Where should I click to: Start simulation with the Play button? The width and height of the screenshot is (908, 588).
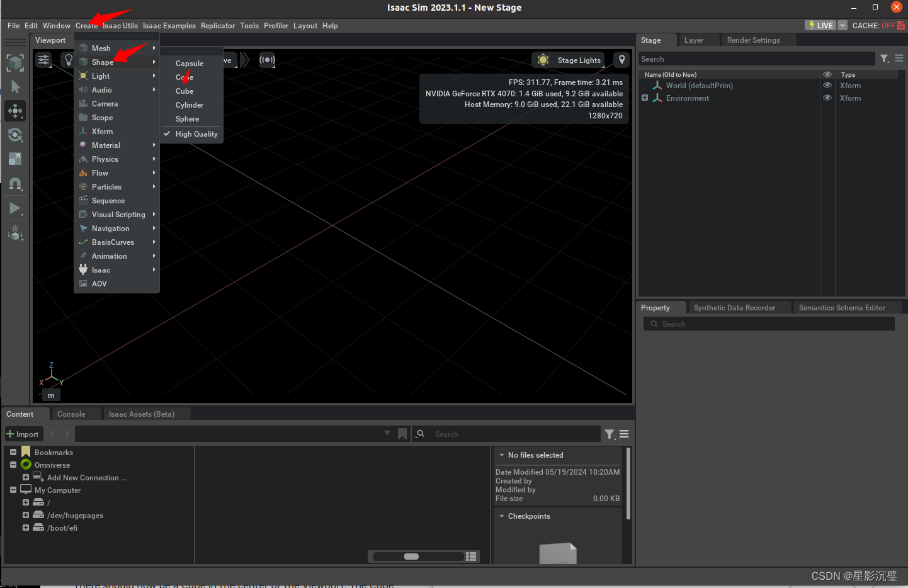(x=15, y=208)
